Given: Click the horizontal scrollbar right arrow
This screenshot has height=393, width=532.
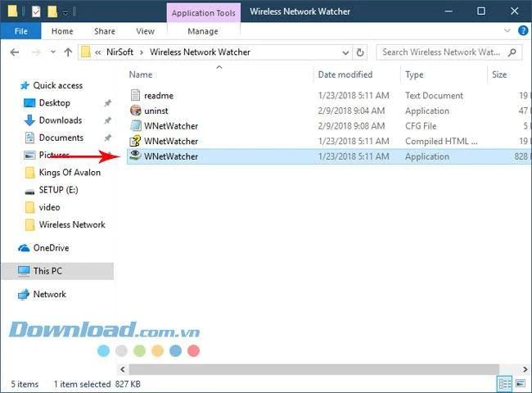Looking at the screenshot, I should pos(525,369).
